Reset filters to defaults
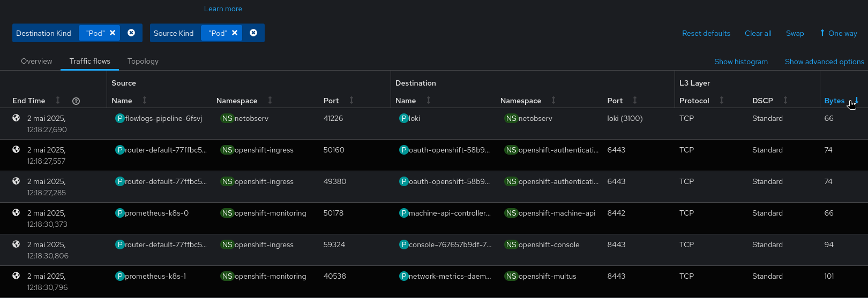868x298 pixels. pyautogui.click(x=706, y=33)
